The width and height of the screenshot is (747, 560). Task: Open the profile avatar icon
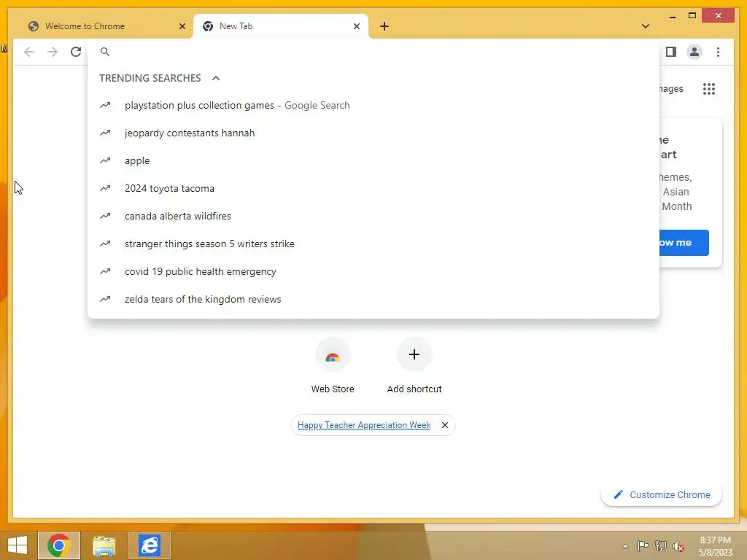pos(694,52)
